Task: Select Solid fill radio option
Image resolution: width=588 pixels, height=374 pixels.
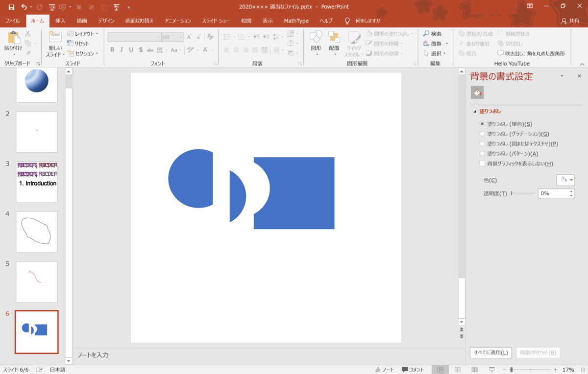Action: point(483,124)
